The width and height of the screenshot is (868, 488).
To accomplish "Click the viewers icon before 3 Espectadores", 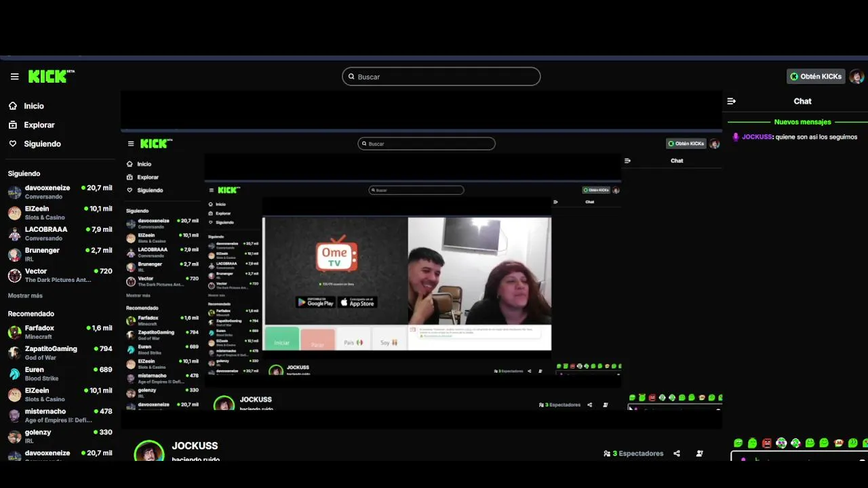I will click(x=607, y=453).
